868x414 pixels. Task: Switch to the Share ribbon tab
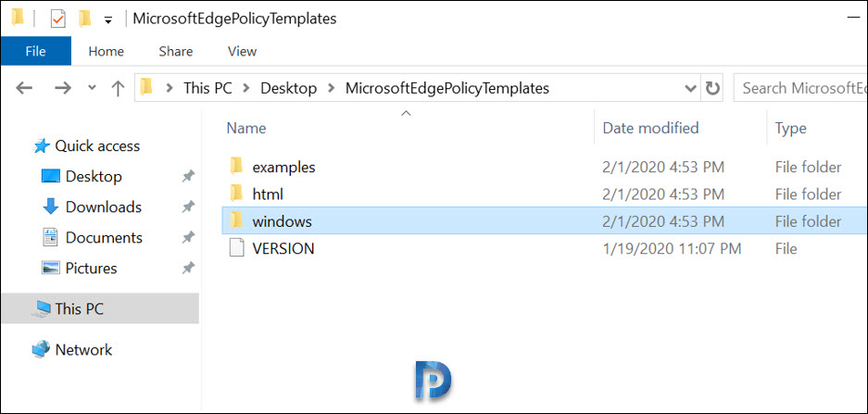175,52
